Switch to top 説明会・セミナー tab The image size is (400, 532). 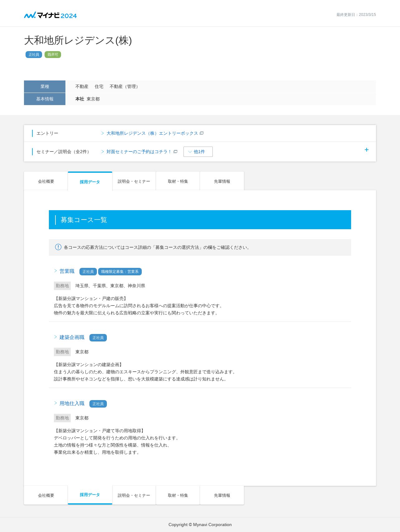tap(134, 181)
